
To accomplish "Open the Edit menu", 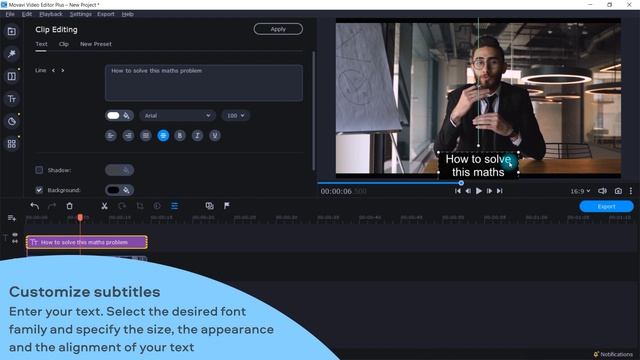I will pos(27,14).
